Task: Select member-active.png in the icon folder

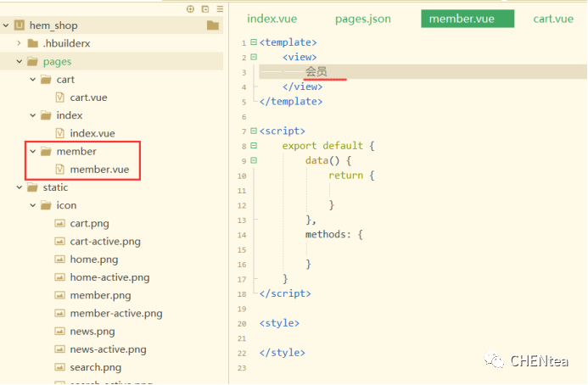Action: 115,314
